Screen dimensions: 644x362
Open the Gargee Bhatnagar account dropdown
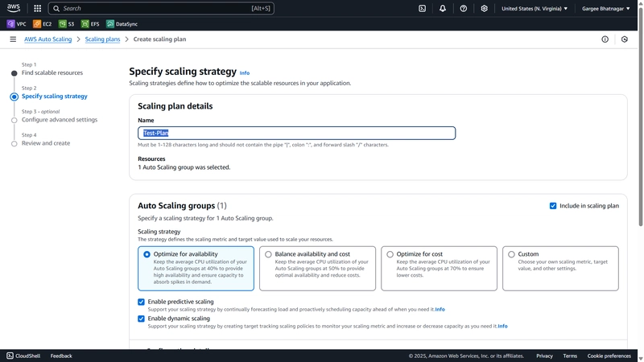coord(605,8)
